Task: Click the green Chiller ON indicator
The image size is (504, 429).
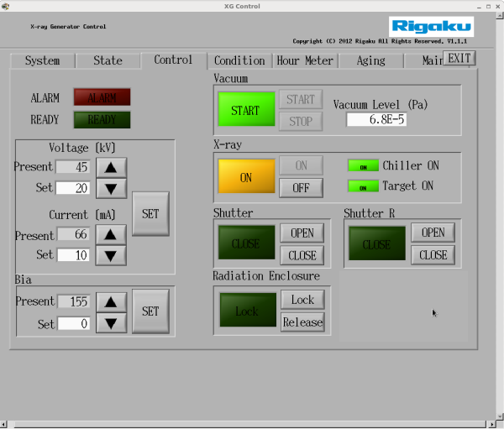Action: coord(363,166)
